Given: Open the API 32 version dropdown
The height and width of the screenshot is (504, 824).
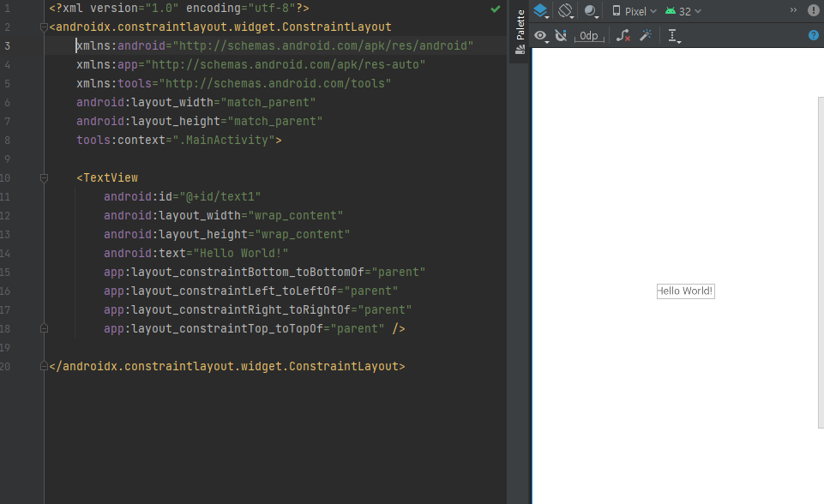Looking at the screenshot, I should pyautogui.click(x=683, y=11).
